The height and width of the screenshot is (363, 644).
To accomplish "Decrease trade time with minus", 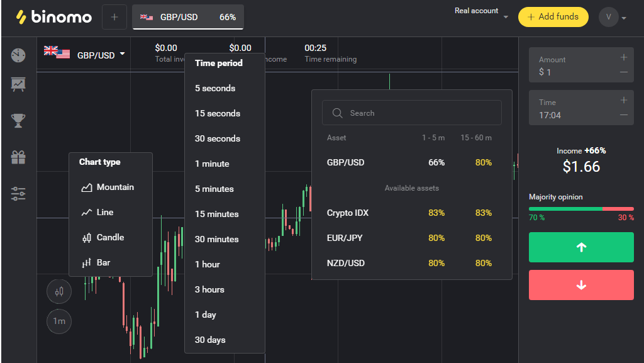I will tap(623, 115).
